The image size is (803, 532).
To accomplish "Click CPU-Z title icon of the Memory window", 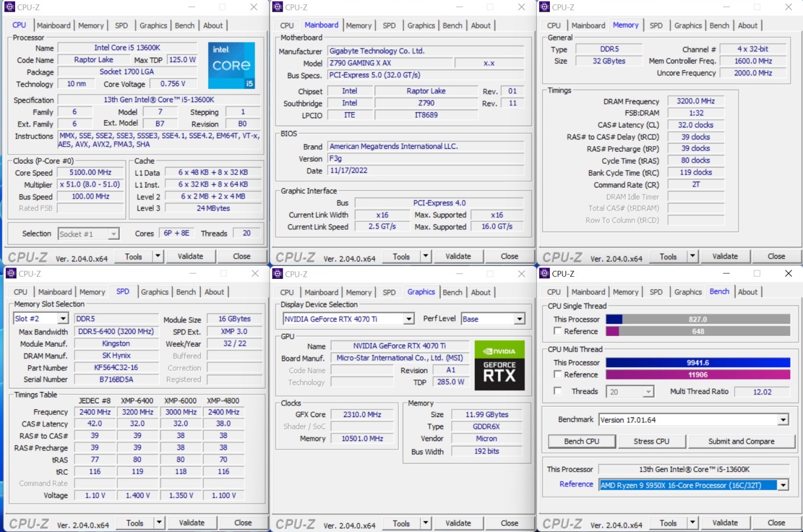I will coord(544,7).
